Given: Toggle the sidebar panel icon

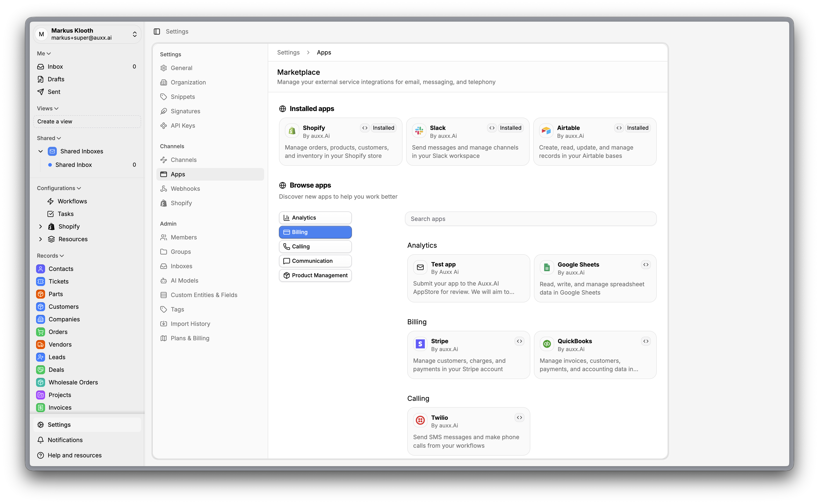Looking at the screenshot, I should [157, 31].
